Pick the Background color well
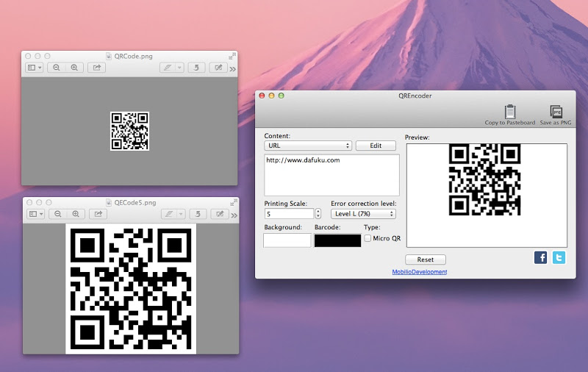This screenshot has width=588, height=372. (287, 240)
